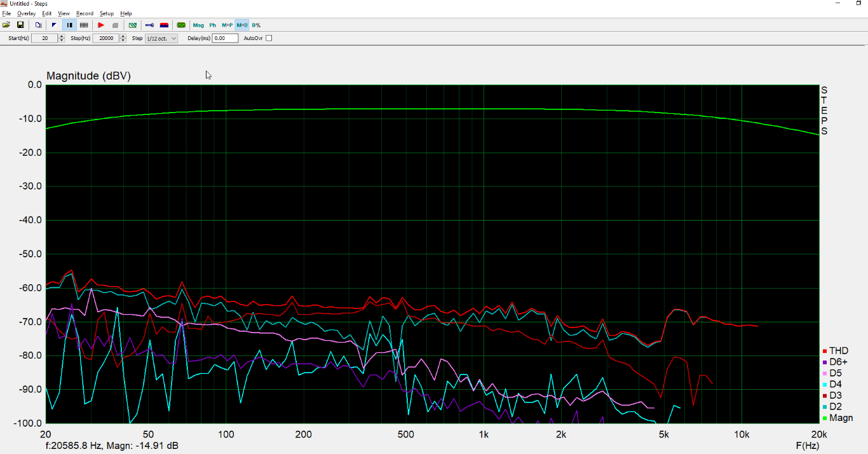This screenshot has width=868, height=454.
Task: Switch to M+P magnitude and phase view
Action: click(x=227, y=25)
